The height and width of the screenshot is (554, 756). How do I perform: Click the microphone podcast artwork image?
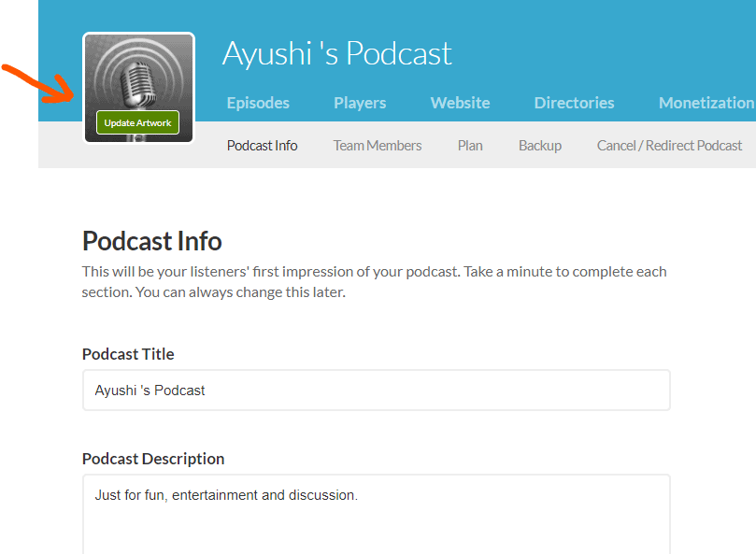[x=137, y=75]
